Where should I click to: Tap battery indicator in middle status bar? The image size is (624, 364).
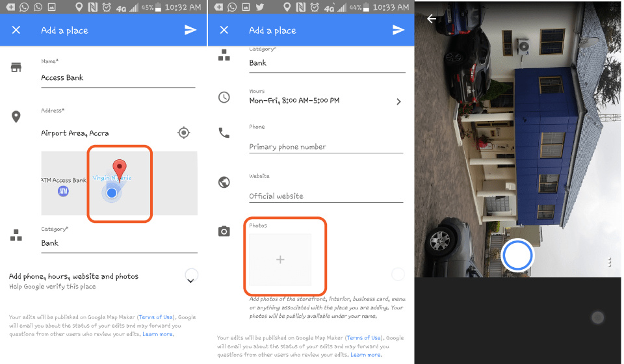coord(366,7)
